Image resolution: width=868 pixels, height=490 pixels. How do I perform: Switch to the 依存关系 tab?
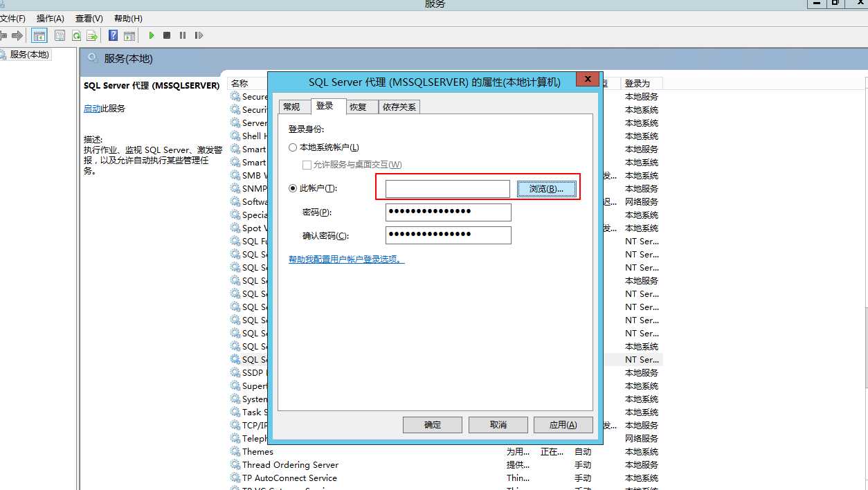point(399,107)
